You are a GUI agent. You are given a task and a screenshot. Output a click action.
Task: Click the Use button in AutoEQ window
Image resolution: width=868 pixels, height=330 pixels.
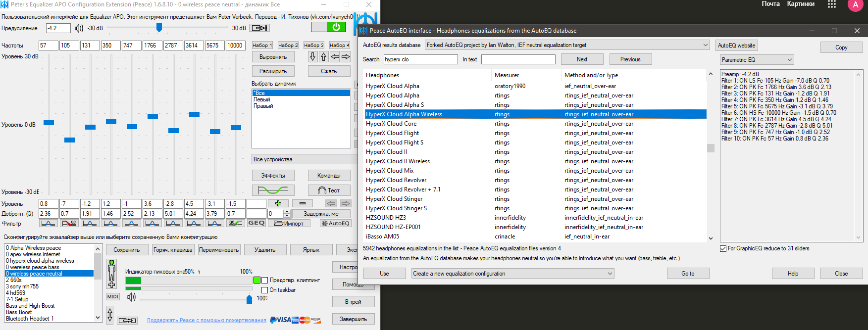(384, 274)
